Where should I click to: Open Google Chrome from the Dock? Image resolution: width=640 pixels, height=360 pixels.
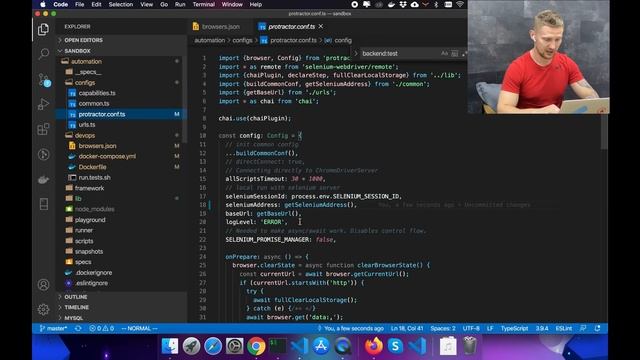256,347
